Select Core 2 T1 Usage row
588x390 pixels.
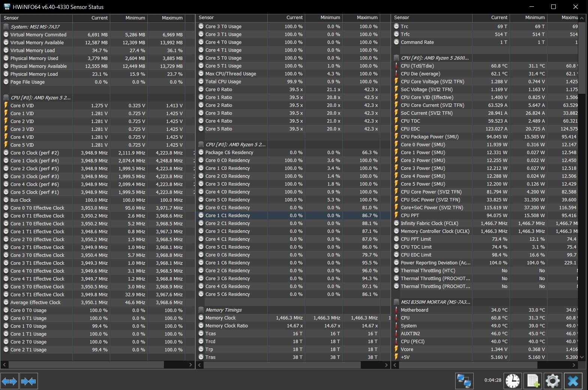(x=97, y=349)
